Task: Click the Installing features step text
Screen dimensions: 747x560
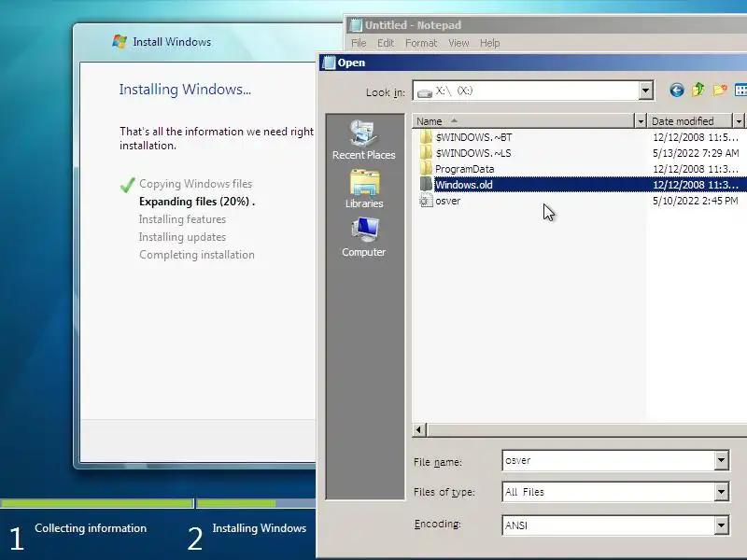Action: coord(182,219)
